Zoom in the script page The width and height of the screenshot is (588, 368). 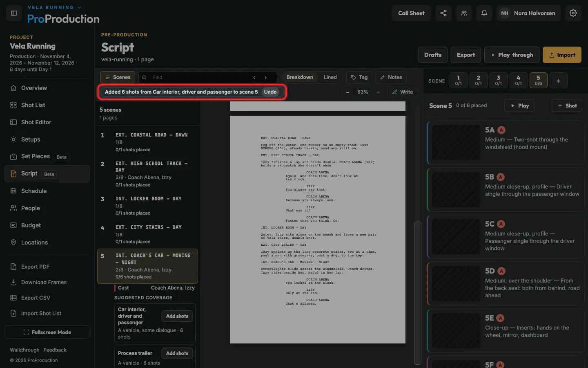click(x=378, y=92)
